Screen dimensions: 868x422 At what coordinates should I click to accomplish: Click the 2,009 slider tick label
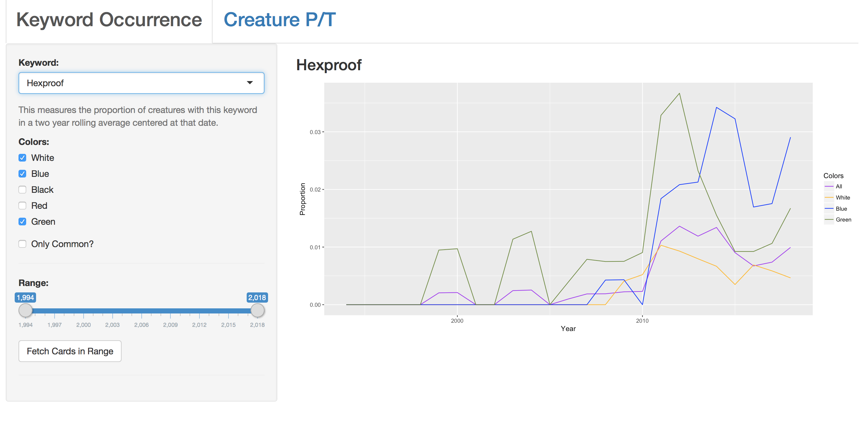point(170,325)
